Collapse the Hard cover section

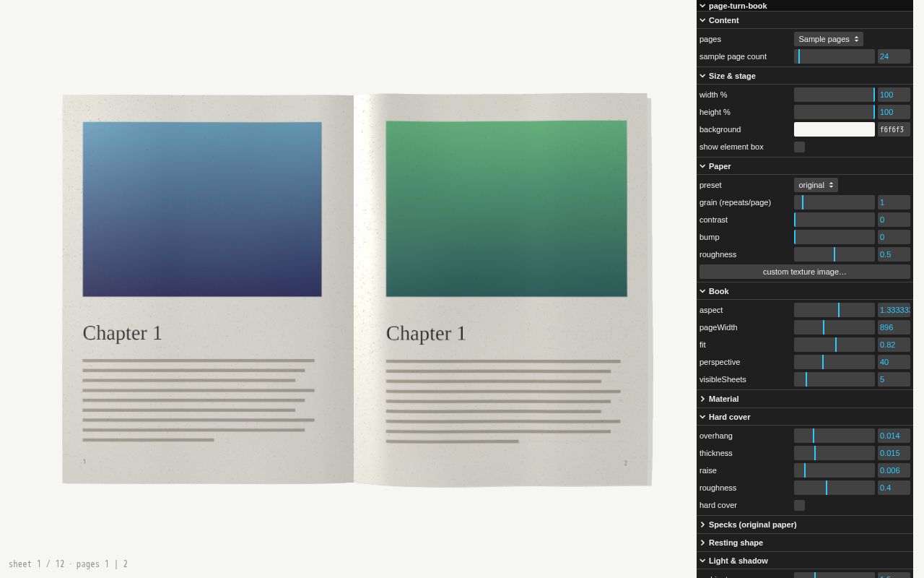point(805,417)
